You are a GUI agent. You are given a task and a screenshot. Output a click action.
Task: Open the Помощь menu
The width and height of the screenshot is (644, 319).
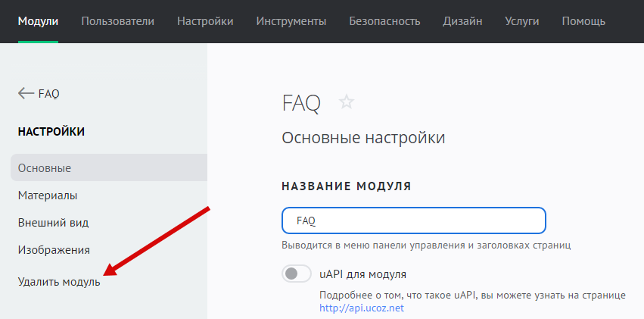coord(583,21)
